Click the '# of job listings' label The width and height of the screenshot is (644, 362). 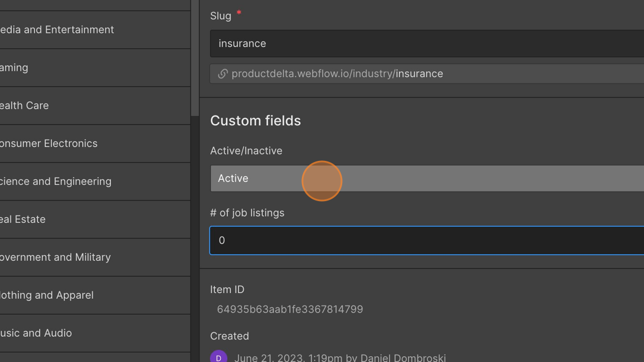(247, 213)
